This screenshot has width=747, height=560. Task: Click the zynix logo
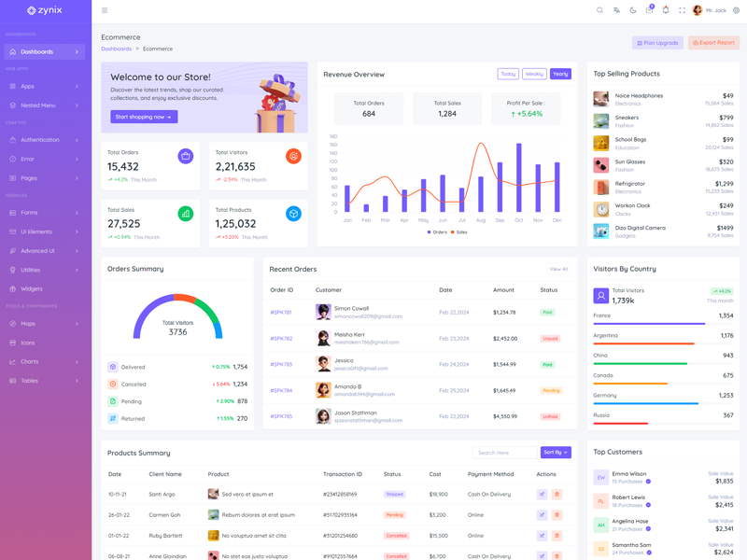click(x=45, y=10)
